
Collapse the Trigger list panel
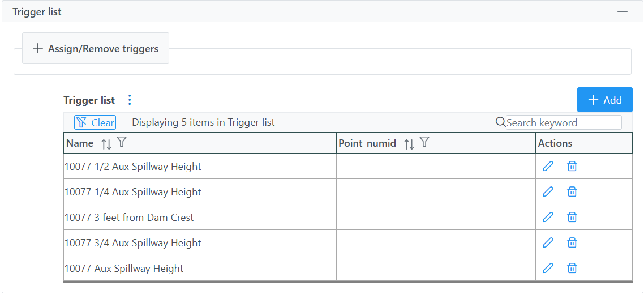pos(622,11)
